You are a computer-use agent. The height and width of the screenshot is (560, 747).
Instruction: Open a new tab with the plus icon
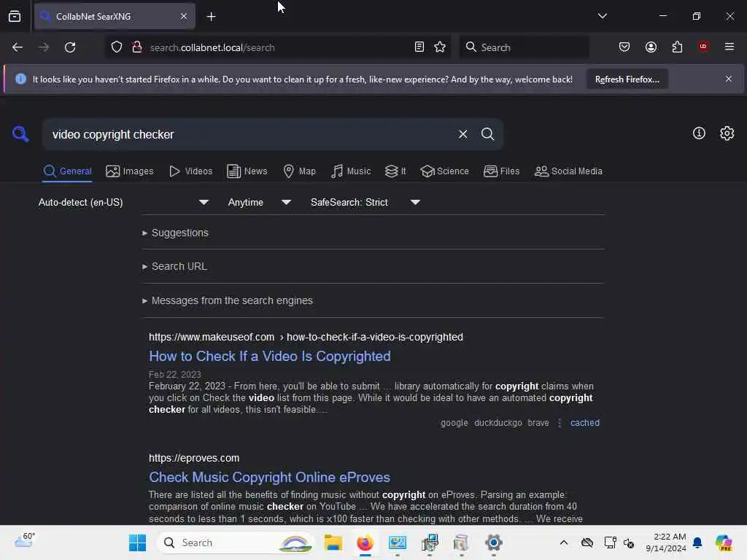point(211,17)
